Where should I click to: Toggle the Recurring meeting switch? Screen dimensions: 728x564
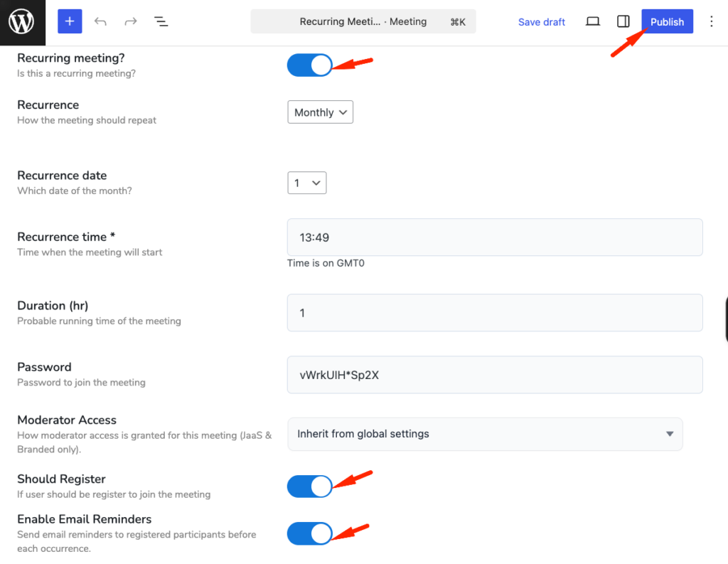click(x=310, y=65)
